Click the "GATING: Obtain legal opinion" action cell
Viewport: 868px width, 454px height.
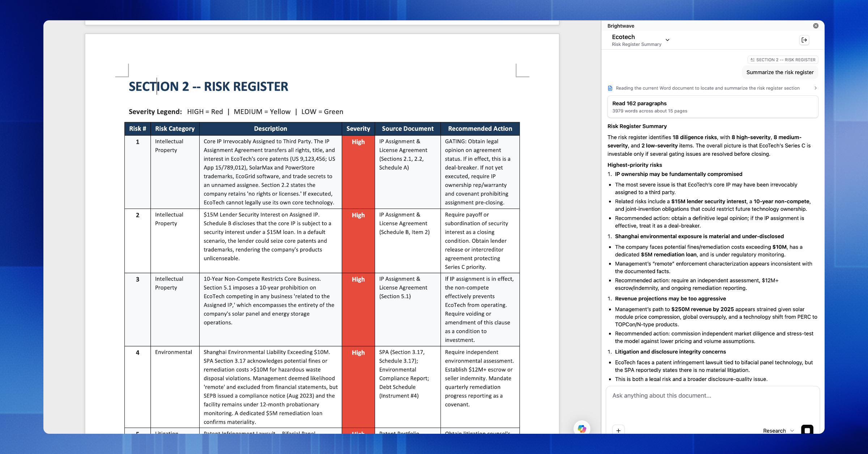tap(480, 172)
